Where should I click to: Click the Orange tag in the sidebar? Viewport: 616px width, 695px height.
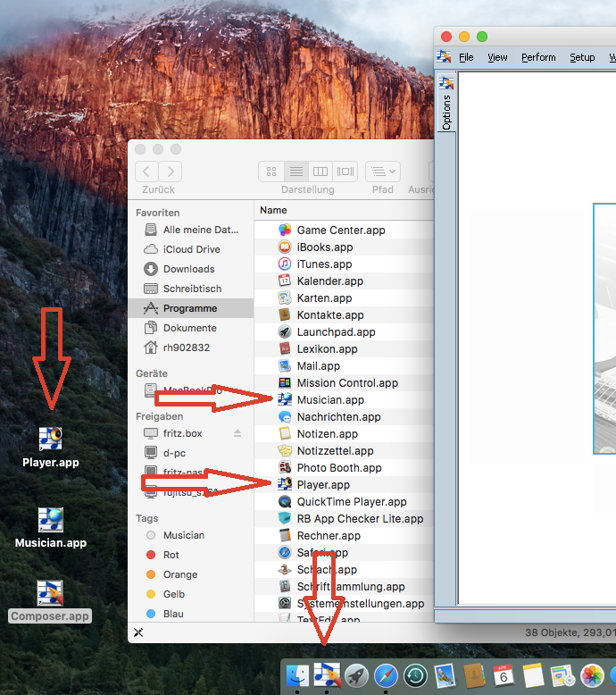point(179,574)
